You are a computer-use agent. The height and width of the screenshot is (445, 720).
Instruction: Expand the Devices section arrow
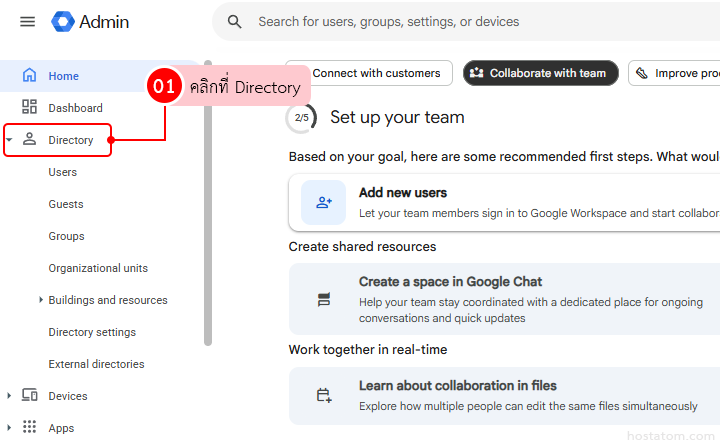pos(9,395)
